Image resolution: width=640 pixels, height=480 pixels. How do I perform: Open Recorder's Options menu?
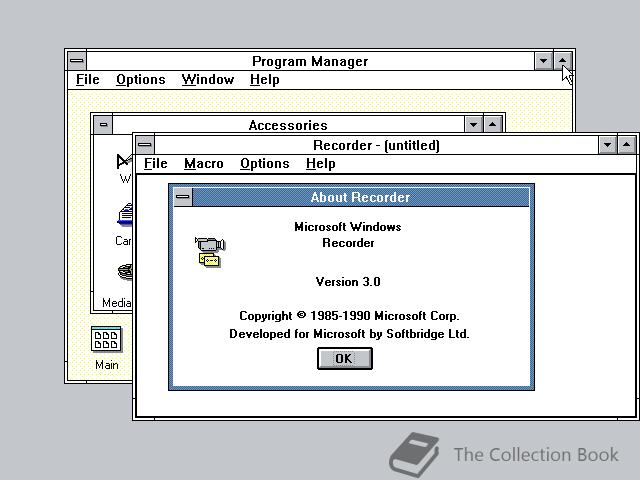tap(264, 164)
